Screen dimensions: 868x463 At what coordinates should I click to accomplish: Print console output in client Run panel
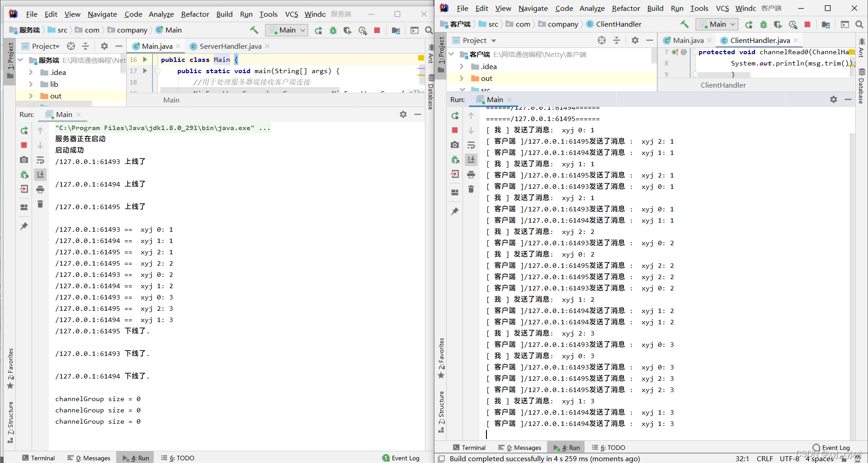[471, 174]
